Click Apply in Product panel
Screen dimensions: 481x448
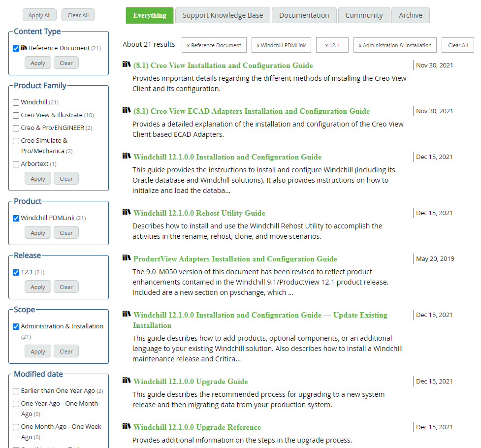click(x=38, y=232)
